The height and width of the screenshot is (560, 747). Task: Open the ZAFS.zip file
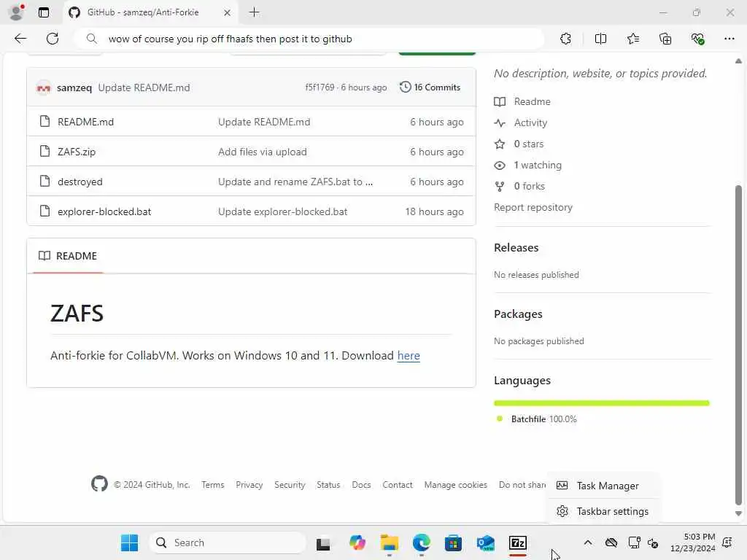tap(77, 152)
